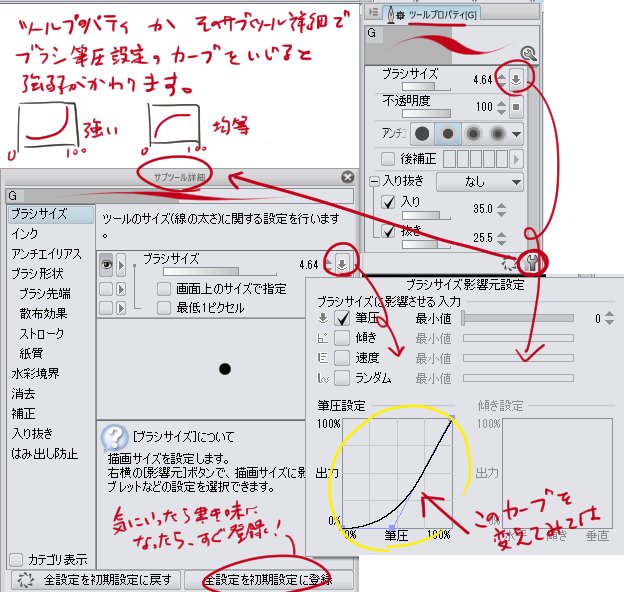Select ブラシ形状 category
Viewport: 624px width, 592px height.
point(37,273)
